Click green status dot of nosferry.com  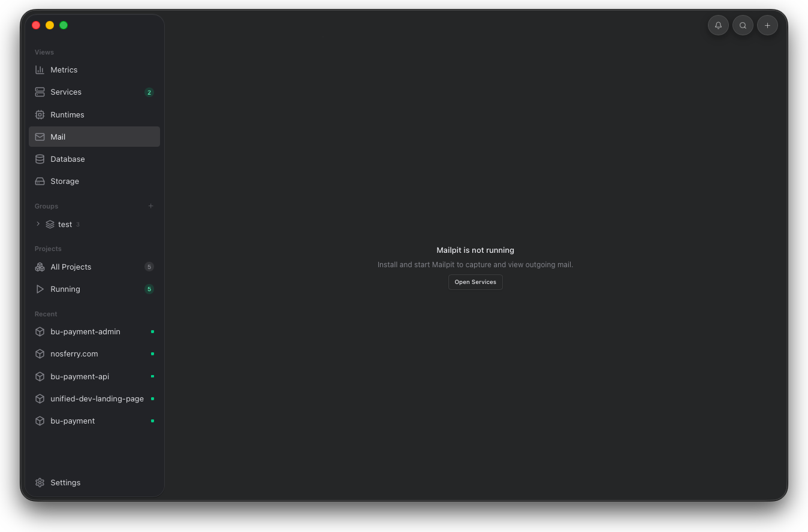pos(152,353)
